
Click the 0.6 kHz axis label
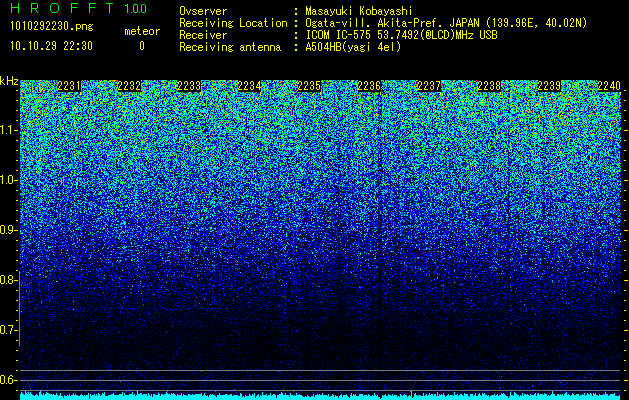point(8,380)
